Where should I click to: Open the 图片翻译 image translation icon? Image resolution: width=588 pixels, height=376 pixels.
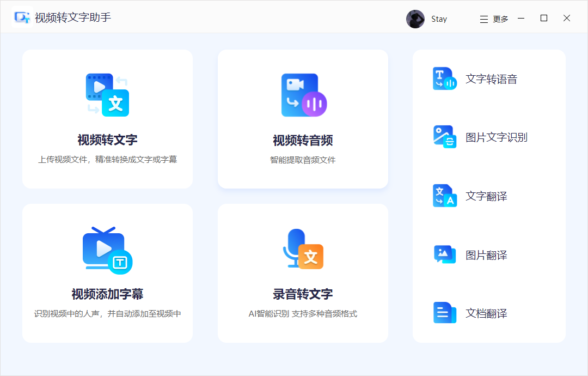(x=444, y=254)
